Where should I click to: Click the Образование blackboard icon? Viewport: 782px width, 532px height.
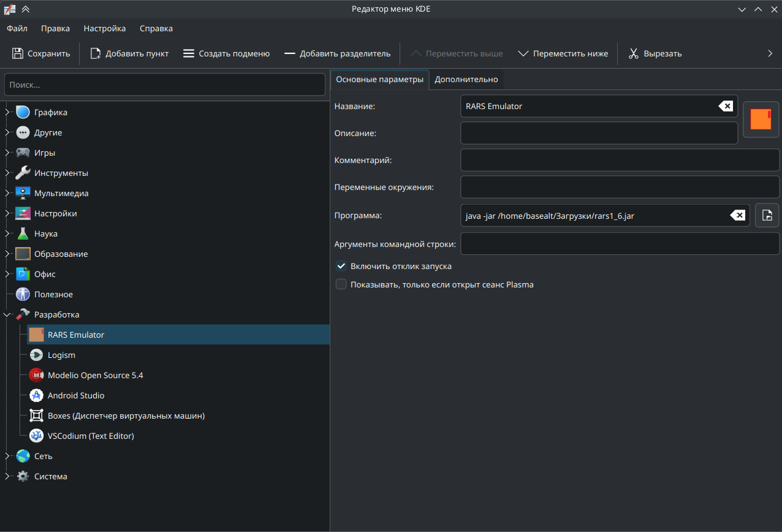(x=23, y=254)
